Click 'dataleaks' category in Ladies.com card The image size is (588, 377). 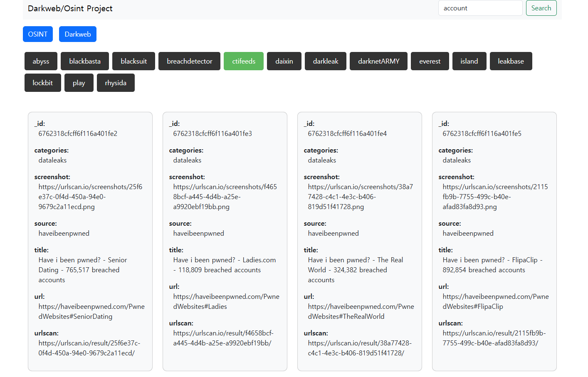[x=187, y=160]
